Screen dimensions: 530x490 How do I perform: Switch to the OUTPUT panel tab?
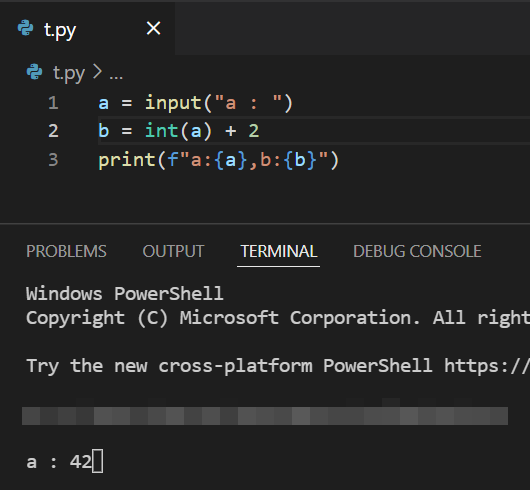[x=173, y=251]
